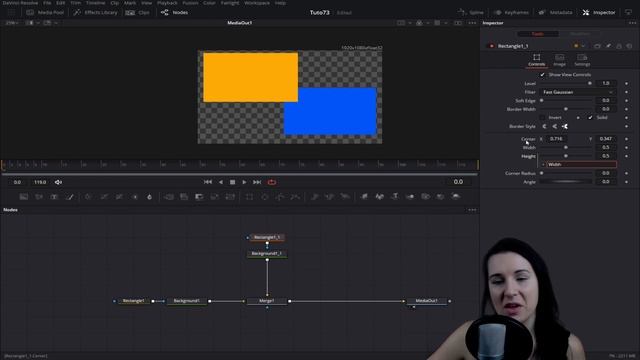Select the second Border Style icon
The height and width of the screenshot is (360, 640).
tap(555, 127)
